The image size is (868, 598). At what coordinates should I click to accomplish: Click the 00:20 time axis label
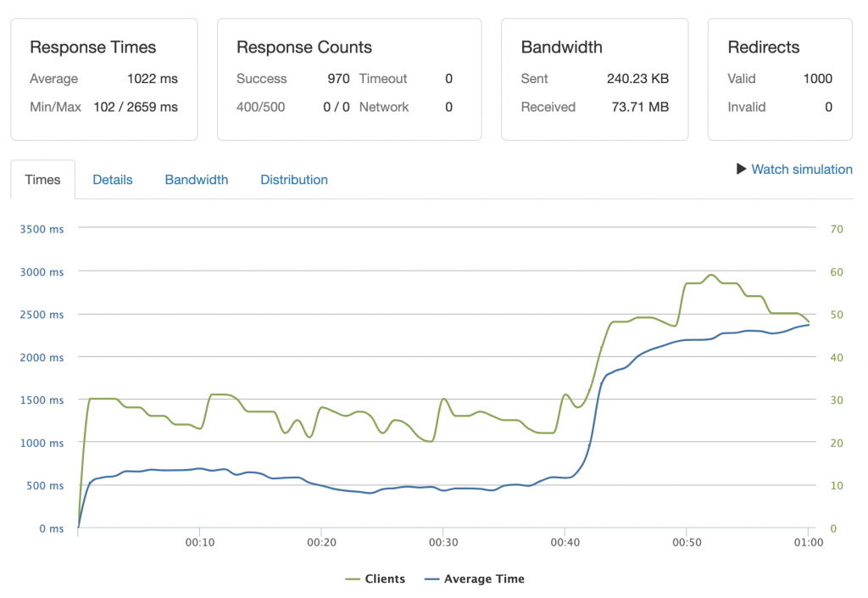pyautogui.click(x=321, y=543)
